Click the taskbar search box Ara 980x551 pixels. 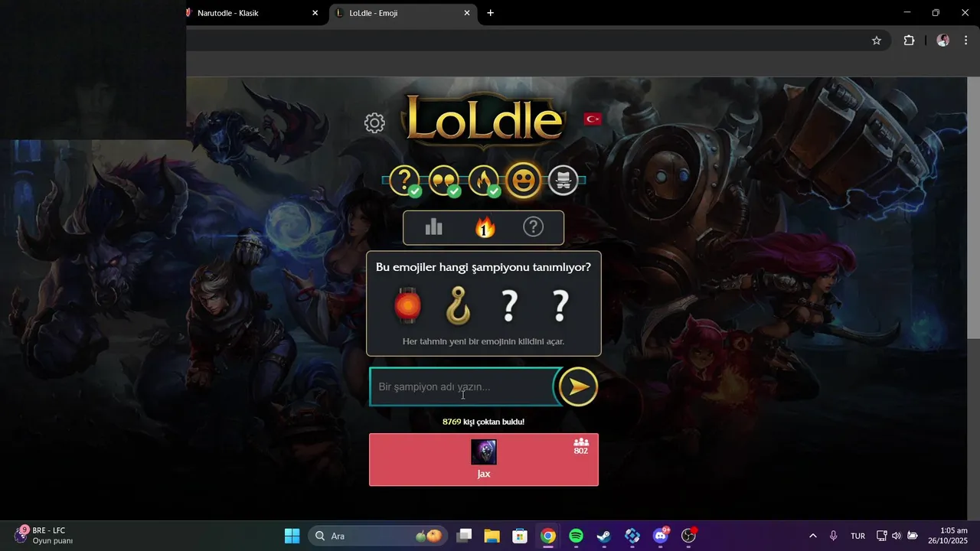tap(377, 536)
